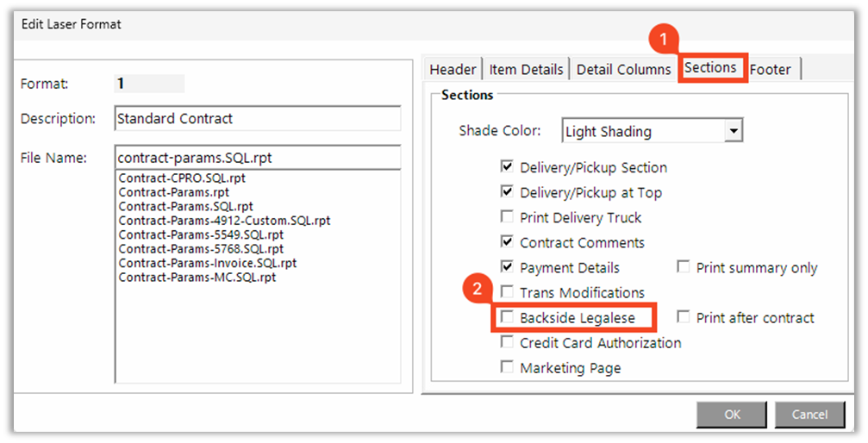Image resolution: width=868 pixels, height=443 pixels.
Task: Check the Marketing Page box
Action: pyautogui.click(x=508, y=368)
